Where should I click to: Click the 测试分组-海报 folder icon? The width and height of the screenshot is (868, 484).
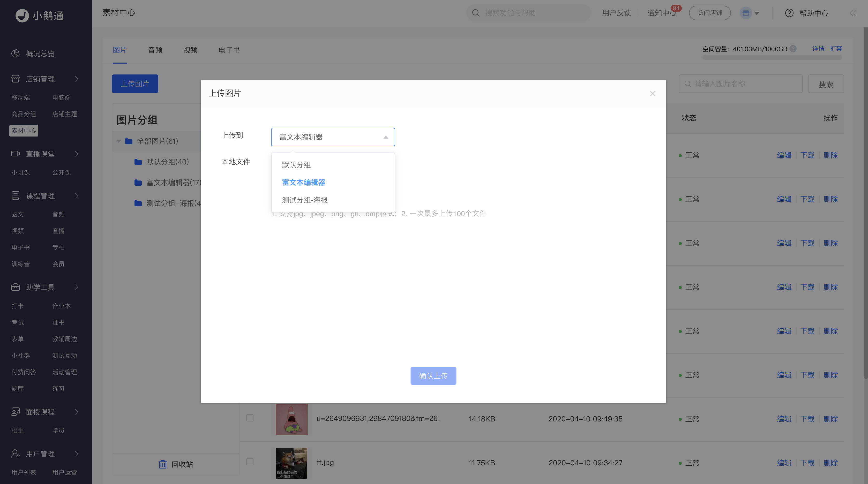138,203
